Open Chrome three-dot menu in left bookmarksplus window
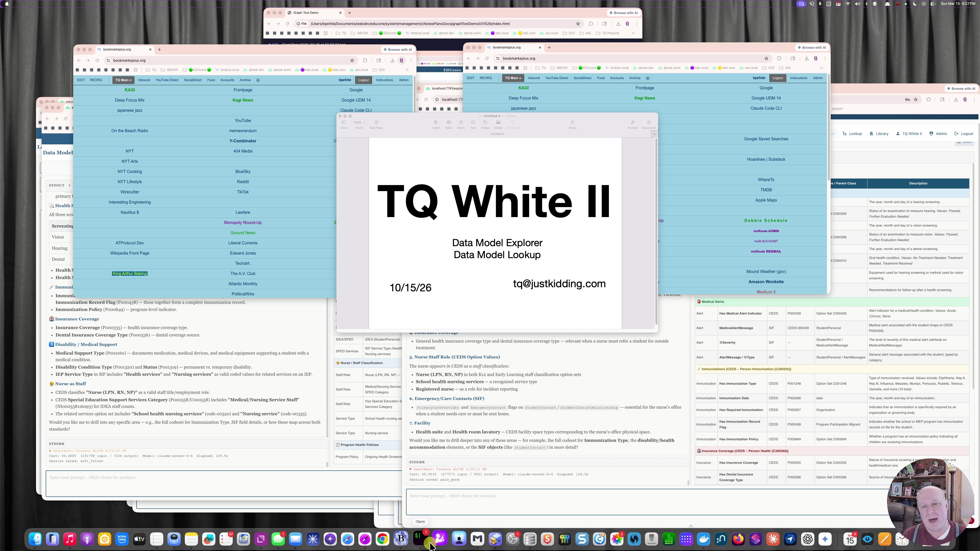Viewport: 980px width, 551px height. coord(411,60)
